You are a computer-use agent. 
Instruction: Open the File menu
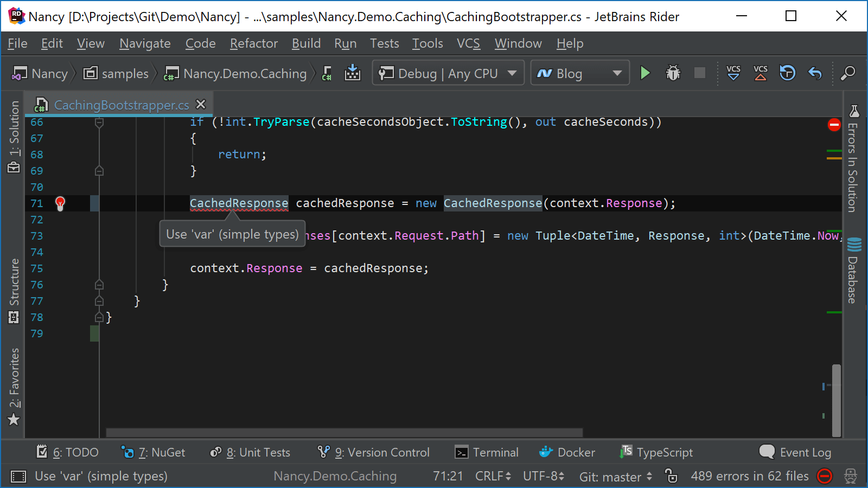point(17,43)
